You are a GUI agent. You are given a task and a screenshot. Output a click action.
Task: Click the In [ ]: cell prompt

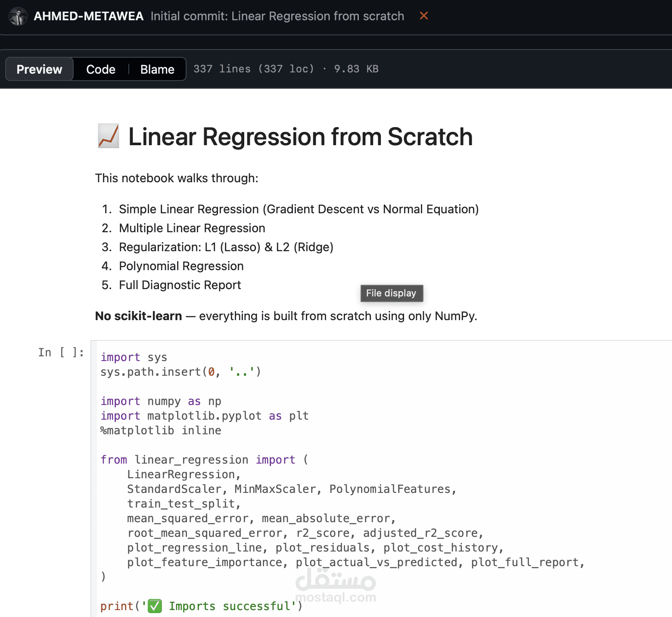pyautogui.click(x=61, y=352)
